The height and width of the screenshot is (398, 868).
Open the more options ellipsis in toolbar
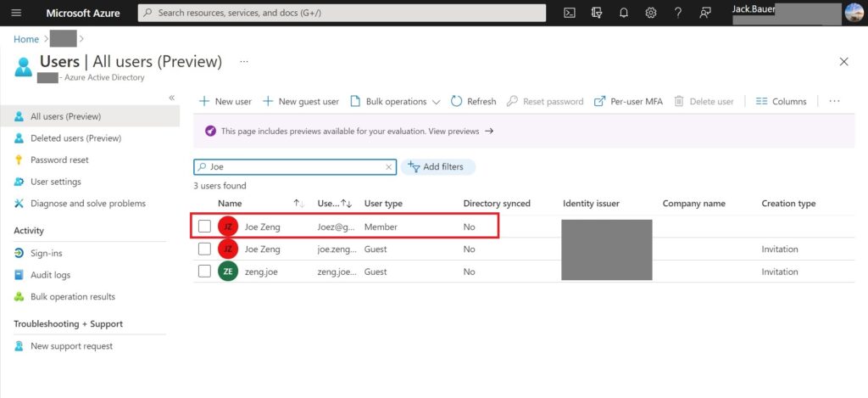(834, 101)
